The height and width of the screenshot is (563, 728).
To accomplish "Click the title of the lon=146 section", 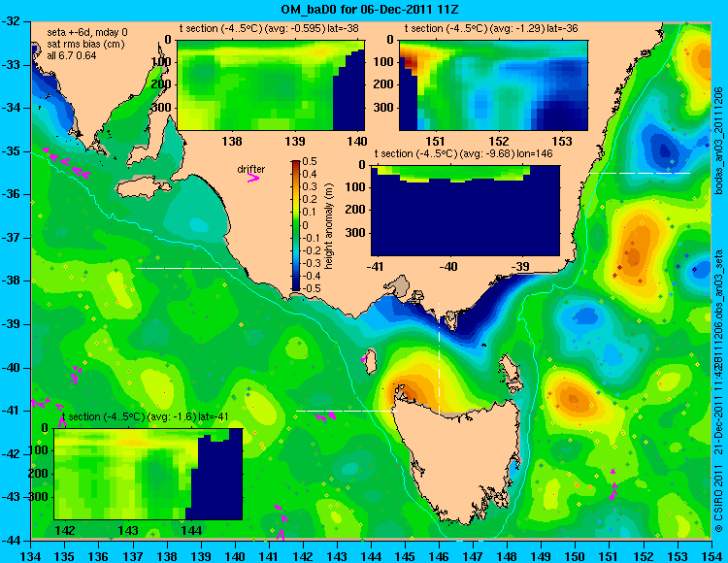I will click(x=463, y=153).
